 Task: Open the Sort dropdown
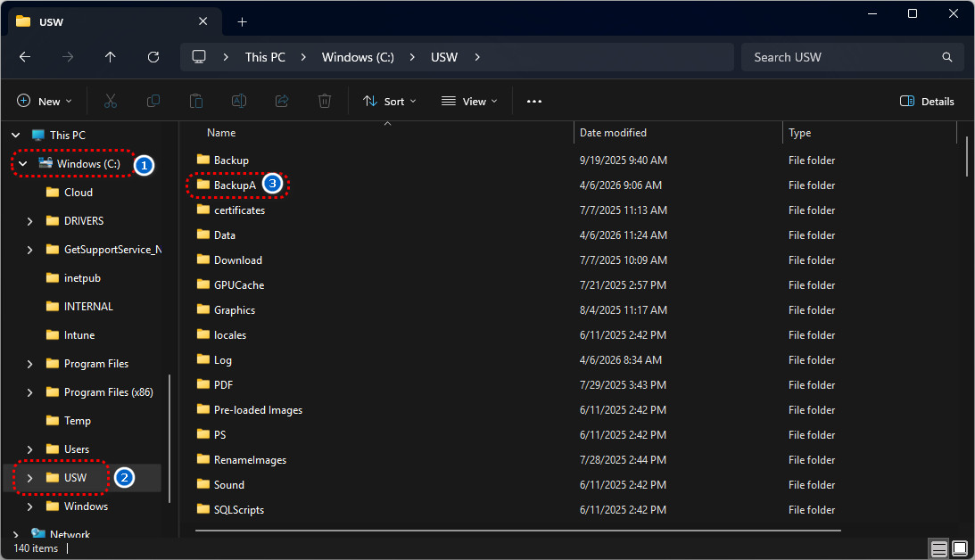tap(390, 102)
